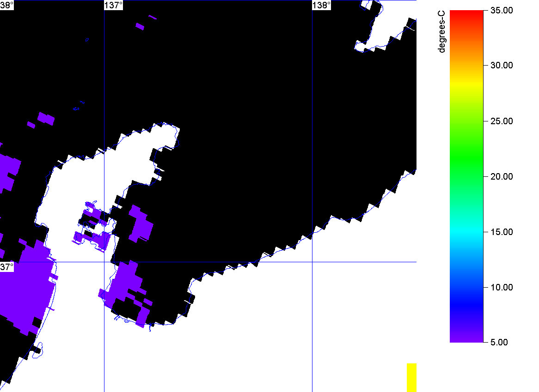This screenshot has height=392, width=539.
Task: Click the 25.00 colorbar value
Action: pyautogui.click(x=502, y=121)
